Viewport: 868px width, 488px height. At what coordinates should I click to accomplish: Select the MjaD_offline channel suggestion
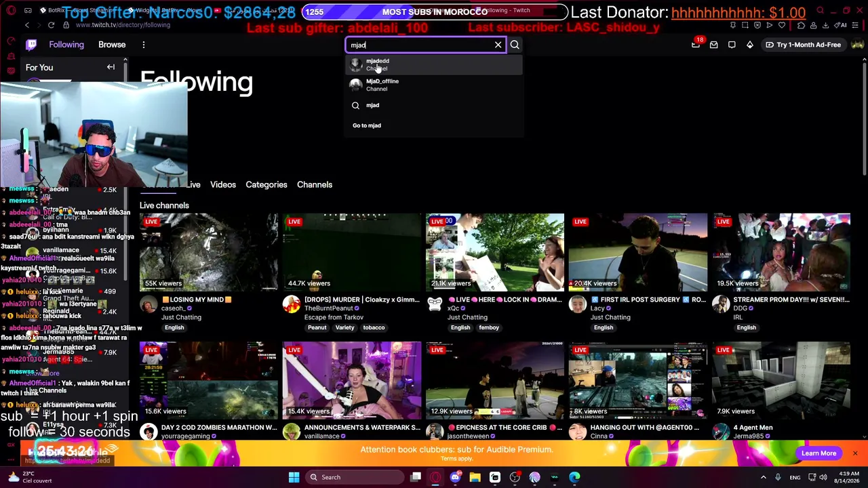pyautogui.click(x=434, y=85)
